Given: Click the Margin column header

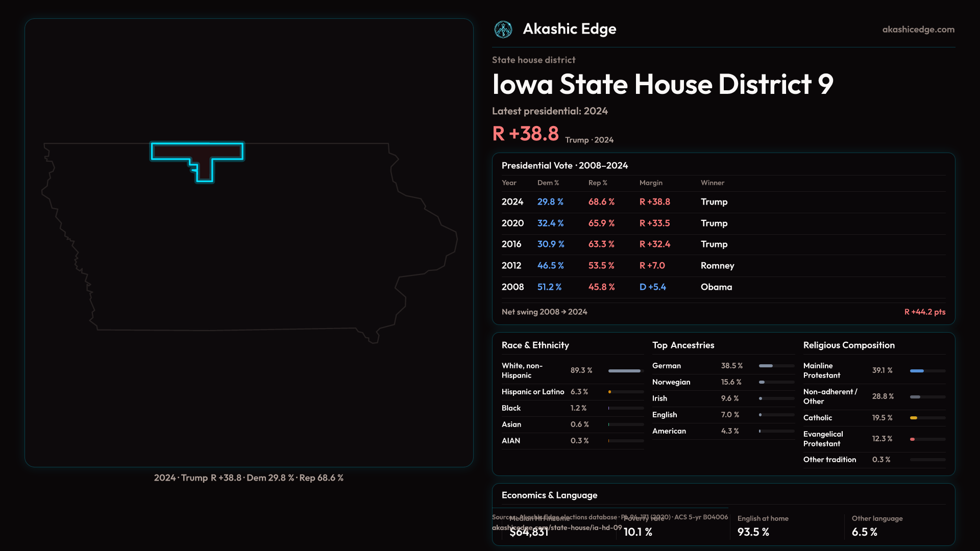Looking at the screenshot, I should point(651,183).
